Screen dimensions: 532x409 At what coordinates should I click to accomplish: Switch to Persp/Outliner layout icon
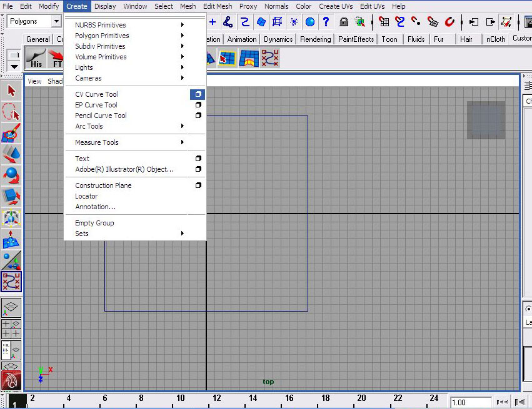(11, 350)
